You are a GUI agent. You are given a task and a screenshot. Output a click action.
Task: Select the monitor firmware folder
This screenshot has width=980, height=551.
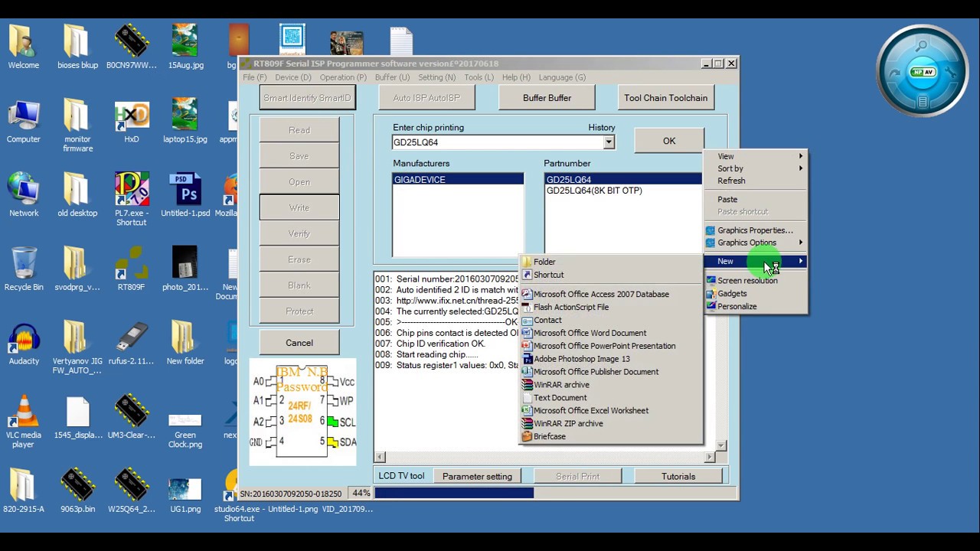click(x=77, y=125)
